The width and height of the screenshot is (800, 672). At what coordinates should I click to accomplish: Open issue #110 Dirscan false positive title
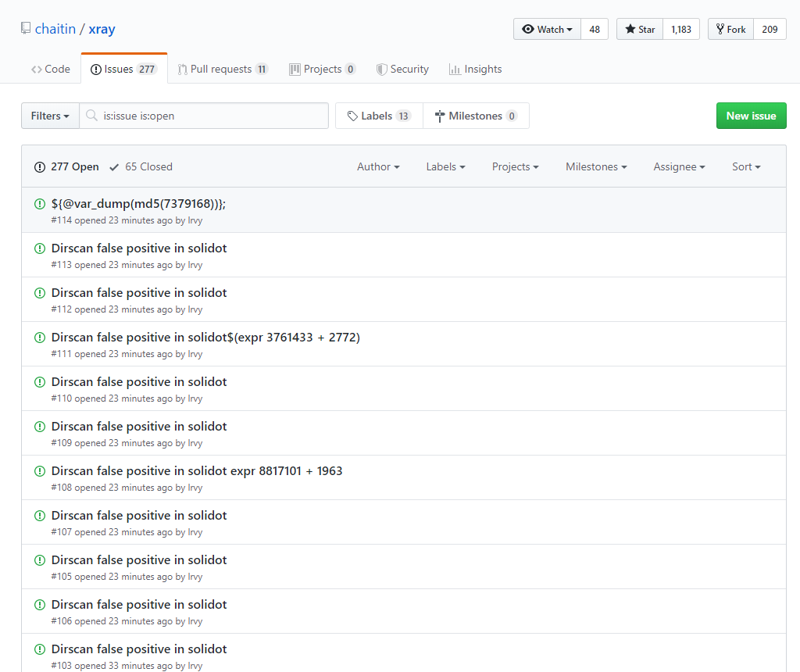(139, 381)
